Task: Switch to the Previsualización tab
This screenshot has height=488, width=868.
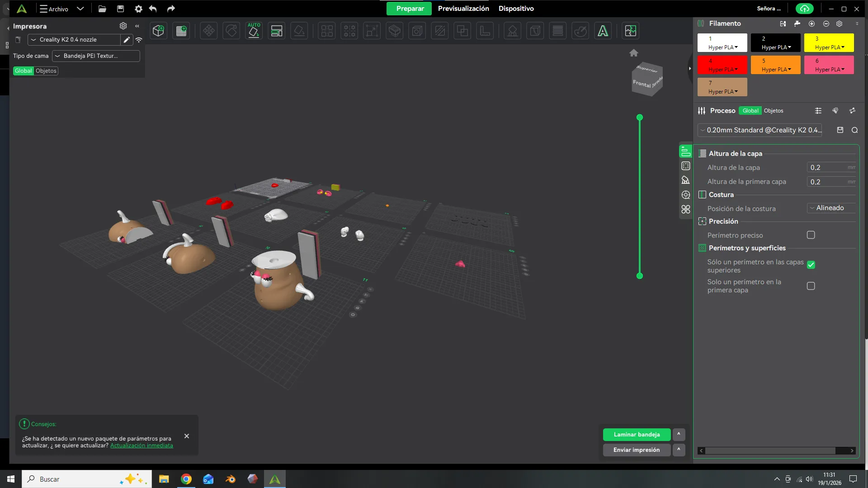Action: [463, 9]
